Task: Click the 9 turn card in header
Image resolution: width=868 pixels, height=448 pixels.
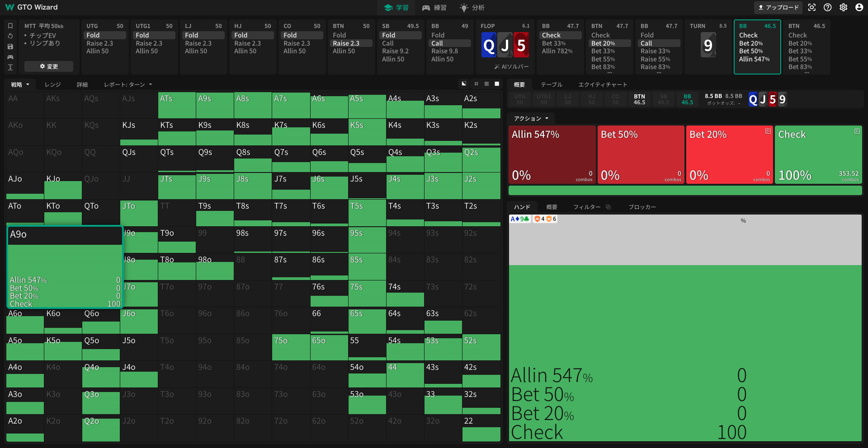Action: (x=708, y=45)
